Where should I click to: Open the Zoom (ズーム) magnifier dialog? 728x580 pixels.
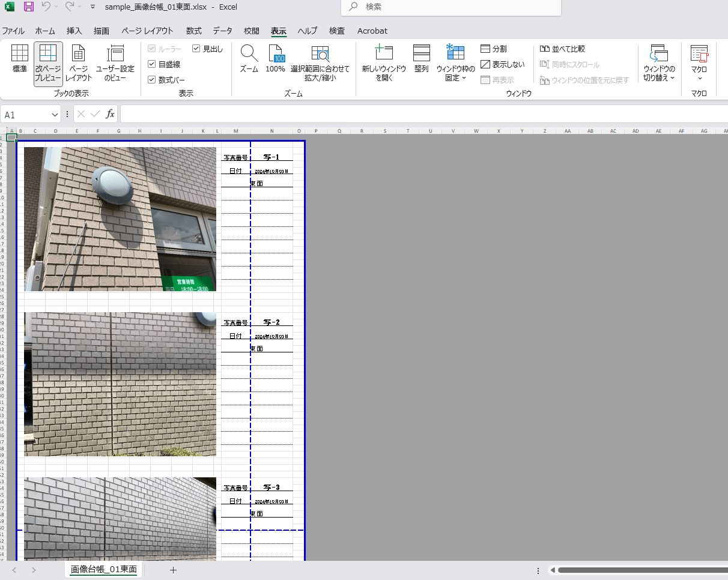(x=249, y=60)
